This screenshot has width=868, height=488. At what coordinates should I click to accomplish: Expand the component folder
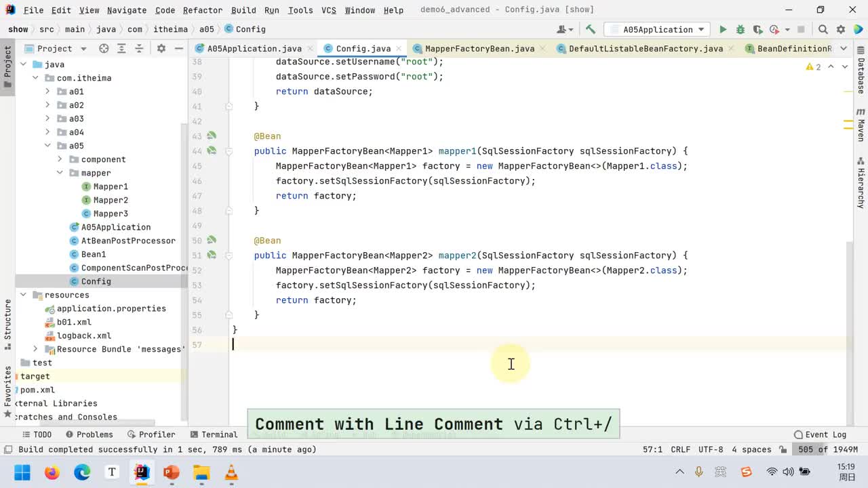coord(60,159)
